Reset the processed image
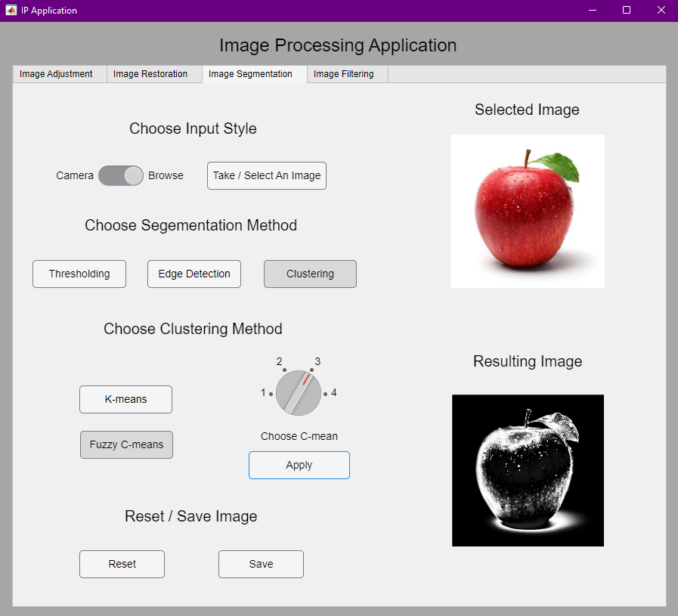The image size is (678, 616). [x=122, y=564]
